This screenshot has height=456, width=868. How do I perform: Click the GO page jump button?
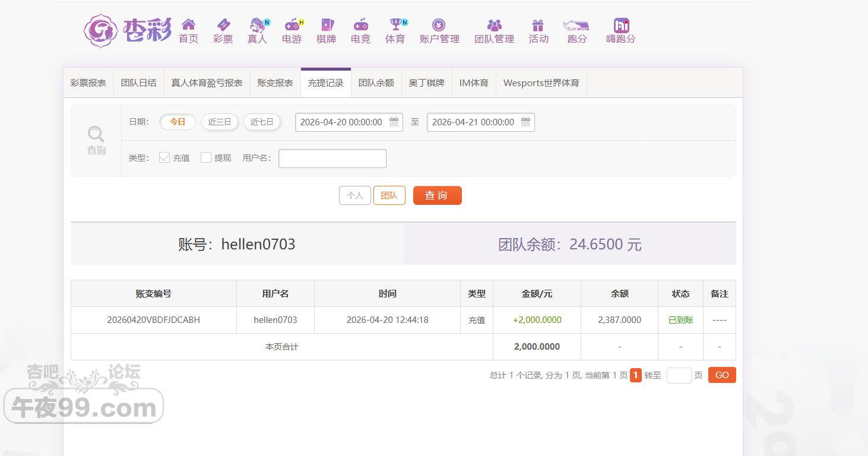tap(722, 375)
